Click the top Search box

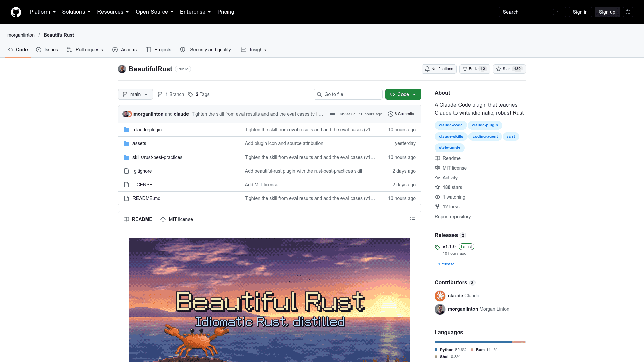[532, 12]
